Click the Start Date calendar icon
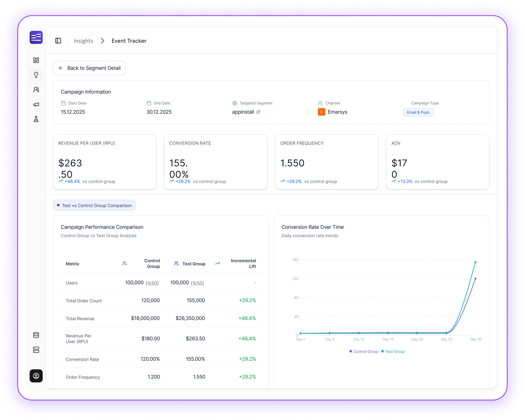 tap(63, 103)
